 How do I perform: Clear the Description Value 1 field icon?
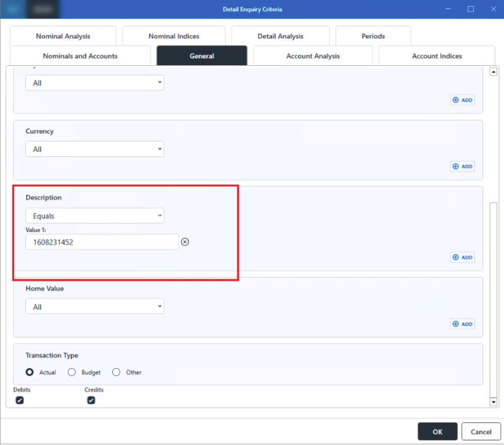point(185,242)
